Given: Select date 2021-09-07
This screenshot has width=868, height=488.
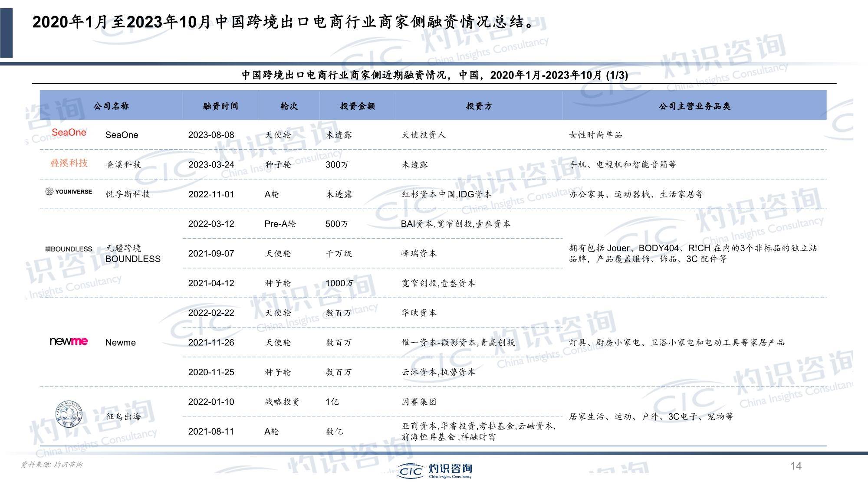Looking at the screenshot, I should coord(211,253).
